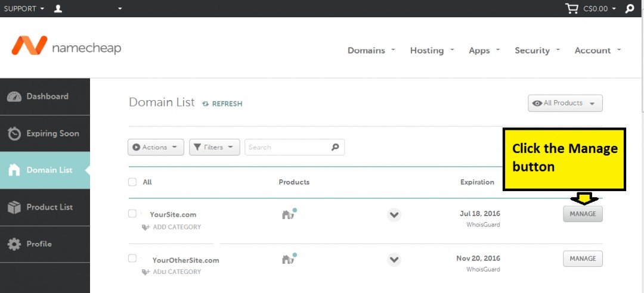Click the Dashboard gauge icon
Screen dimensions: 644x293
coord(14,97)
